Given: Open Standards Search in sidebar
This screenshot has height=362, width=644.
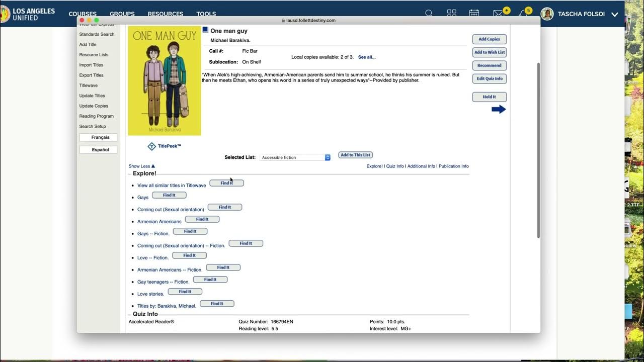Looking at the screenshot, I should 97,34.
